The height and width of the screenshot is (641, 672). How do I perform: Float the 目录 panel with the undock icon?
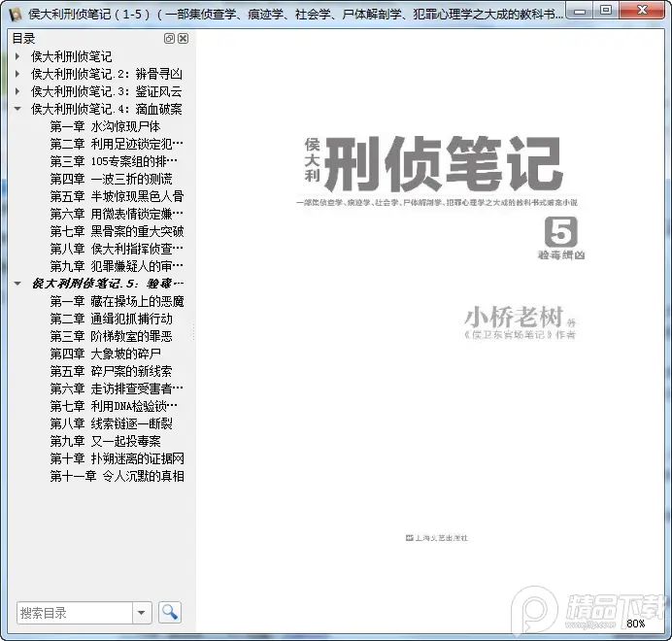169,39
